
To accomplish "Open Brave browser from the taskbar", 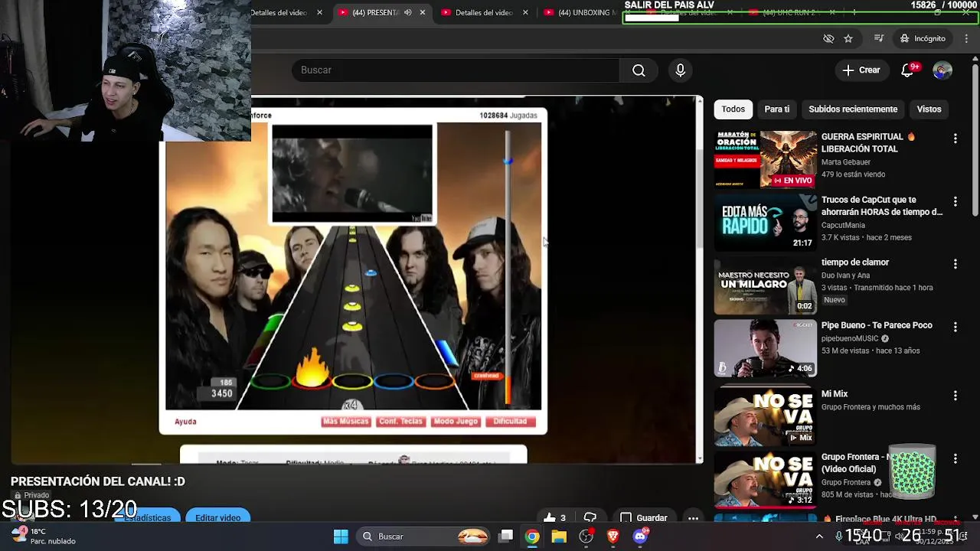I will coord(612,536).
